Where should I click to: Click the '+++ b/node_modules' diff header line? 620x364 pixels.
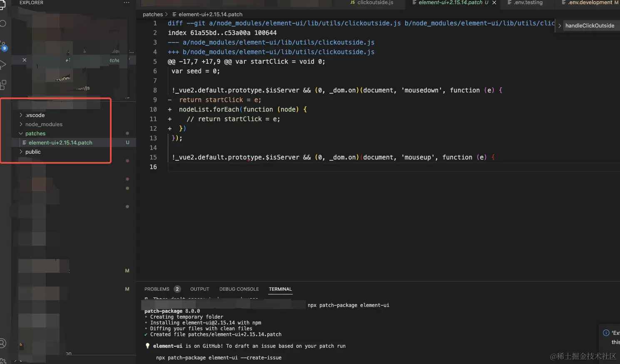[x=271, y=52]
